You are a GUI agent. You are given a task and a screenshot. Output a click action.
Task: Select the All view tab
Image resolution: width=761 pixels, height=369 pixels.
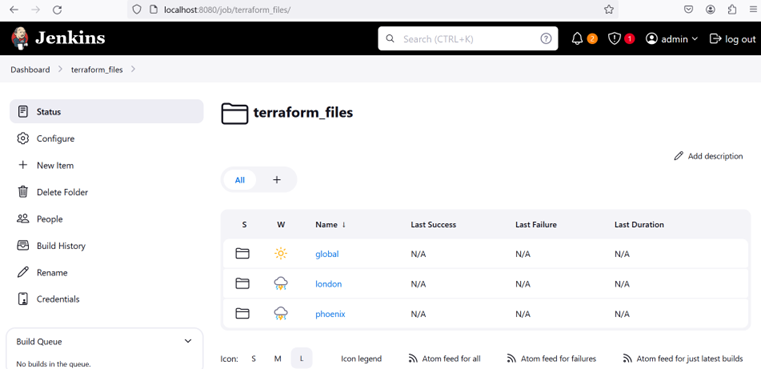240,180
